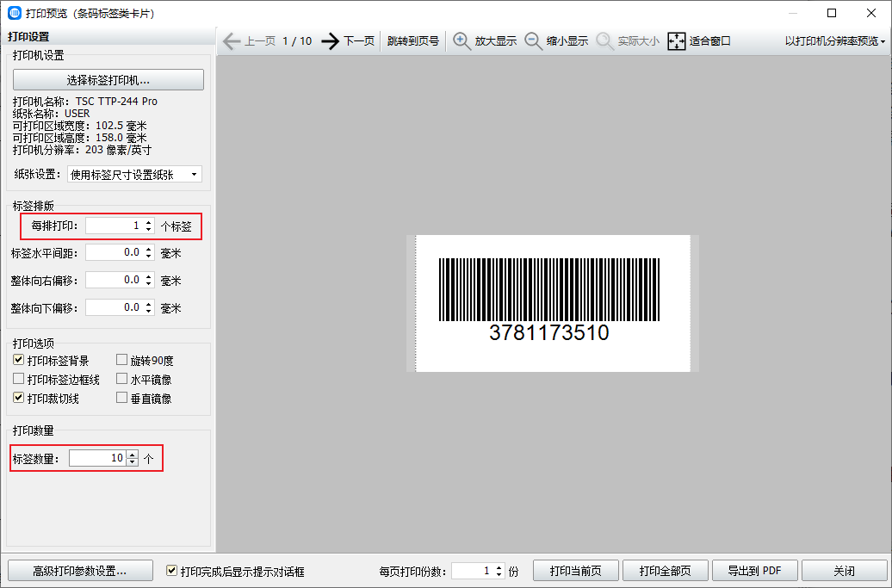The image size is (892, 588).
Task: Decrease overall right offset value
Action: click(148, 283)
